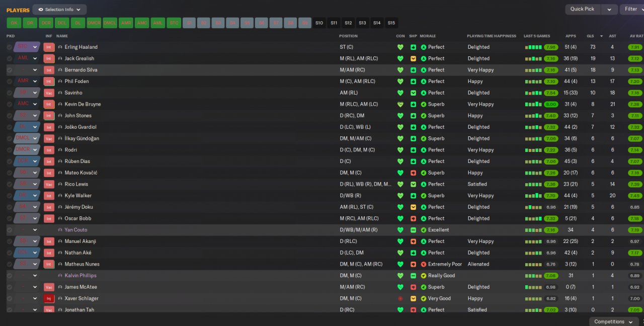644x326 pixels.
Task: Sort by the MORALE column header
Action: (428, 36)
